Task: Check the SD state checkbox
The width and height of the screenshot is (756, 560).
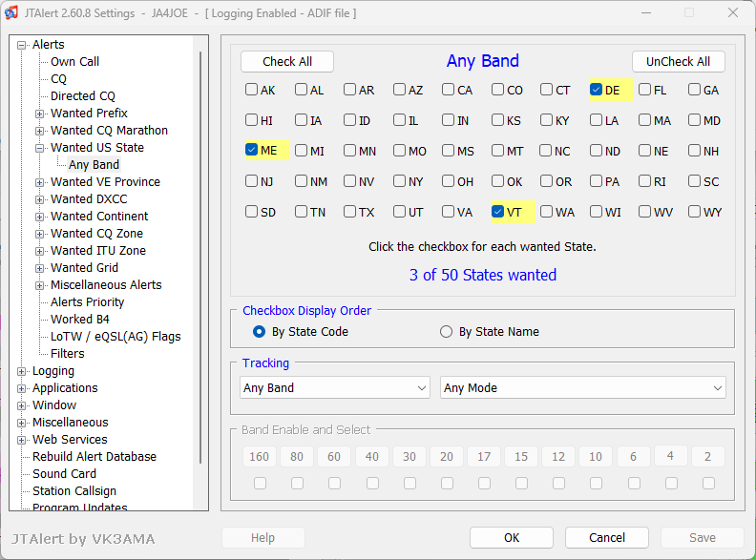Action: (251, 212)
